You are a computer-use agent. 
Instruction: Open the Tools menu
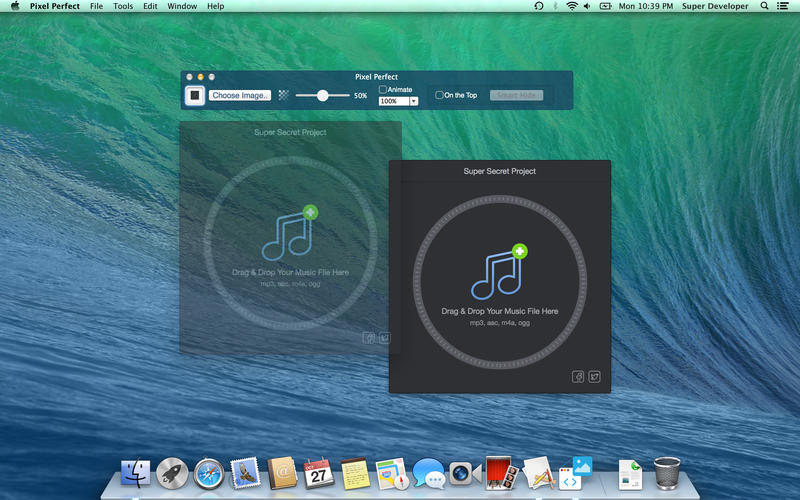click(x=123, y=6)
